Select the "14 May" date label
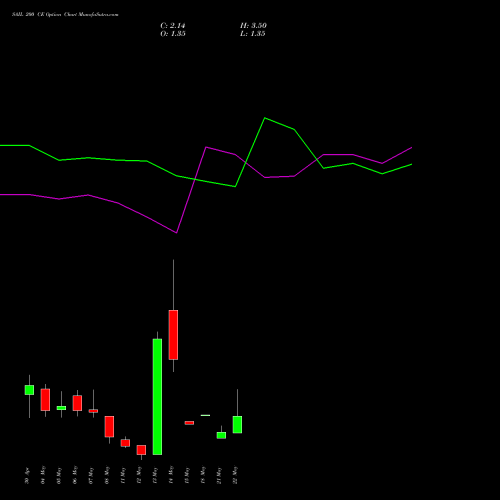This screenshot has width=500, height=500. 171,475
